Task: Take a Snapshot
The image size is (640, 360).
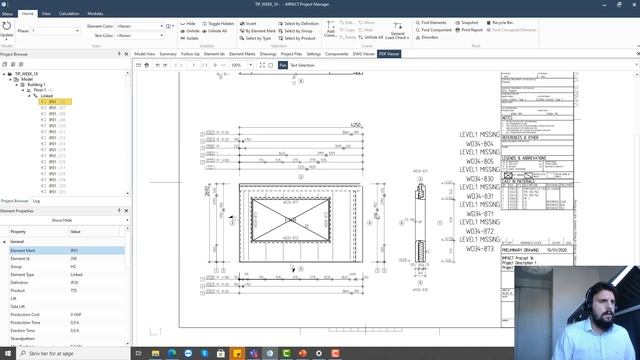Action: coord(467,23)
